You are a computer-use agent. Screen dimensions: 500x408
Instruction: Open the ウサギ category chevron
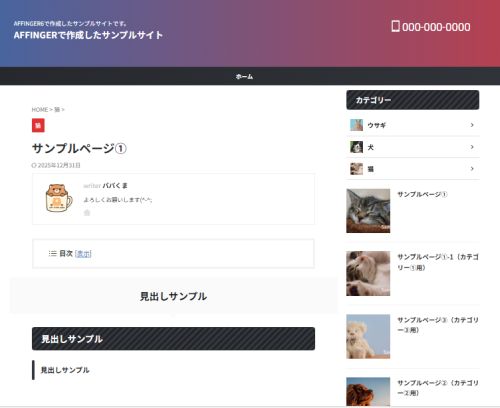(472, 125)
